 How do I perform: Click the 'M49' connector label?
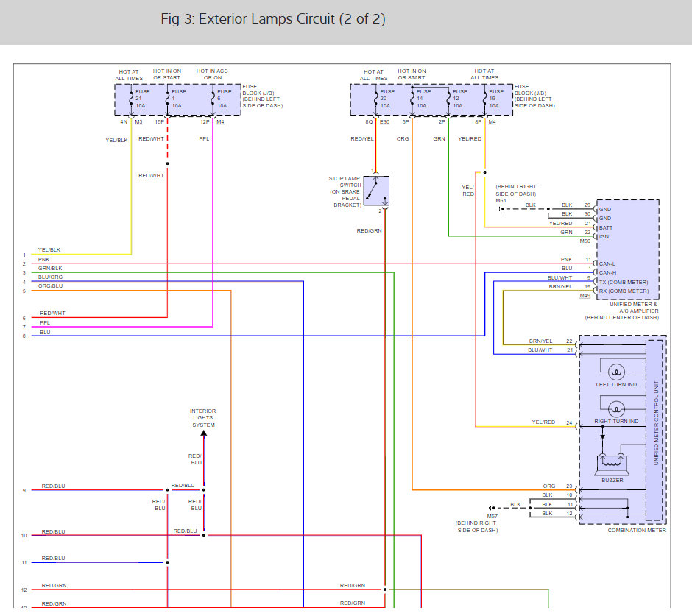pos(585,296)
